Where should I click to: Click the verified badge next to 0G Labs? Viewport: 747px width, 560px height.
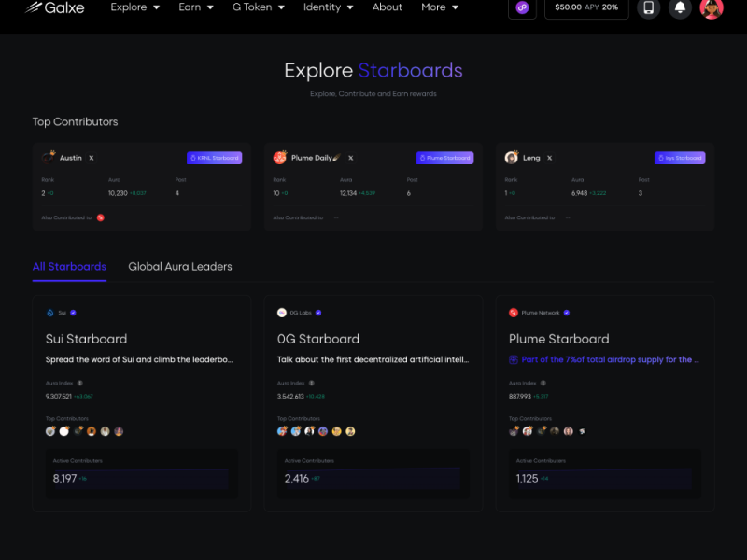click(318, 313)
